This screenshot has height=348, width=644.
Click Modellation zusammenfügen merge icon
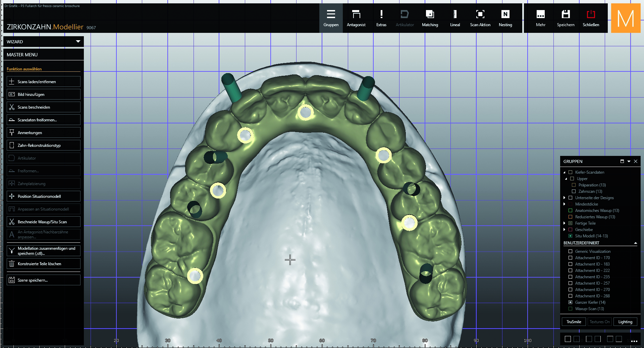click(x=12, y=251)
